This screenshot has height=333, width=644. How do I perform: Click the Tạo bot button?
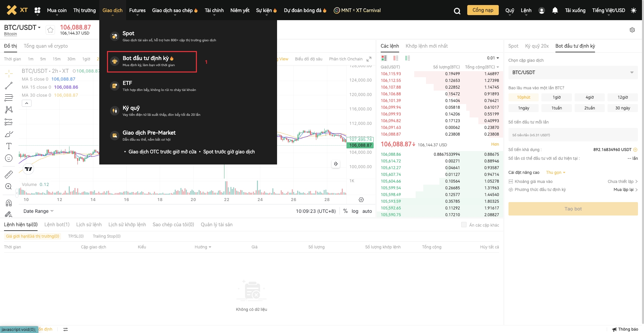[573, 209]
